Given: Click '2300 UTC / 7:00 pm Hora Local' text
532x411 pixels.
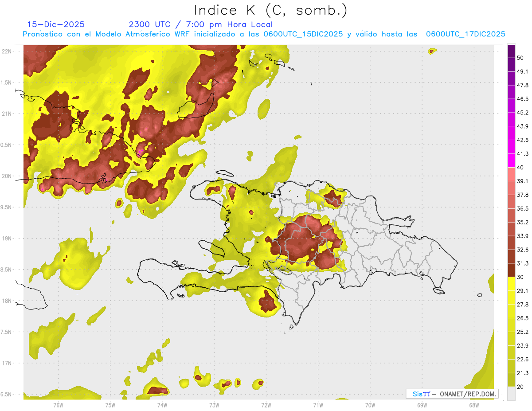Looking at the screenshot, I should [x=201, y=24].
